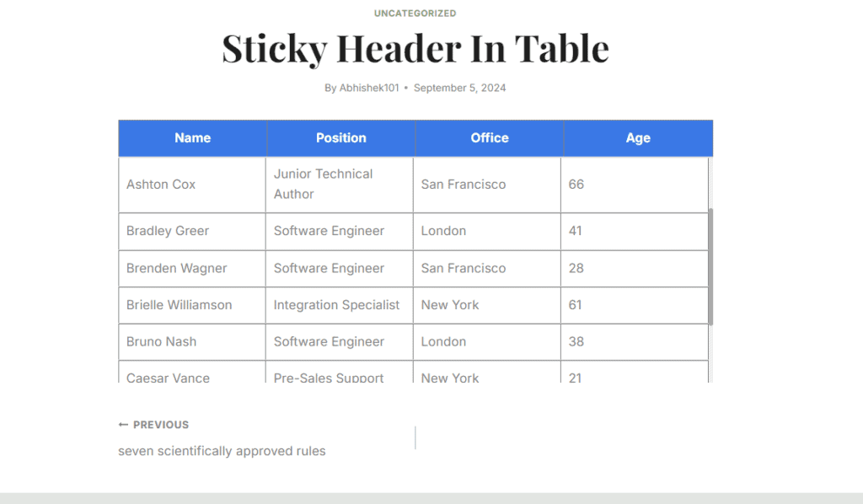Viewport: 863px width, 504px height.
Task: Select the Junior Technical Author cell
Action: pyautogui.click(x=340, y=185)
